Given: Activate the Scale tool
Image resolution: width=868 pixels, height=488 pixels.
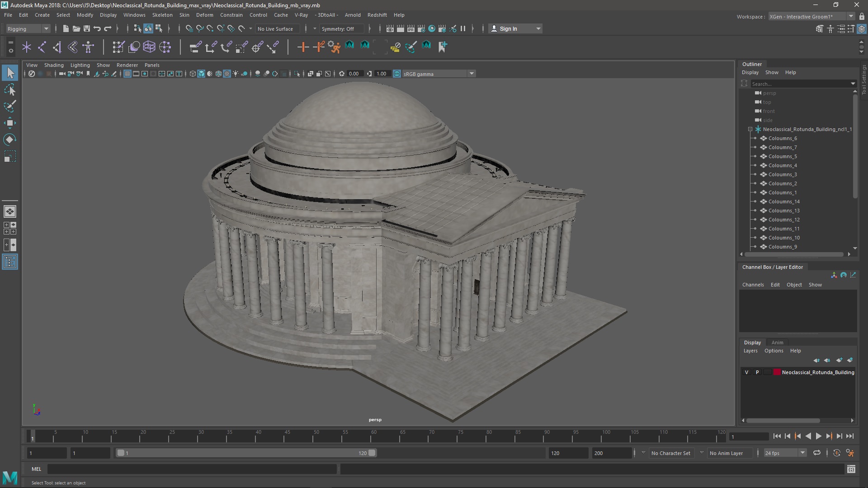Looking at the screenshot, I should [x=10, y=156].
